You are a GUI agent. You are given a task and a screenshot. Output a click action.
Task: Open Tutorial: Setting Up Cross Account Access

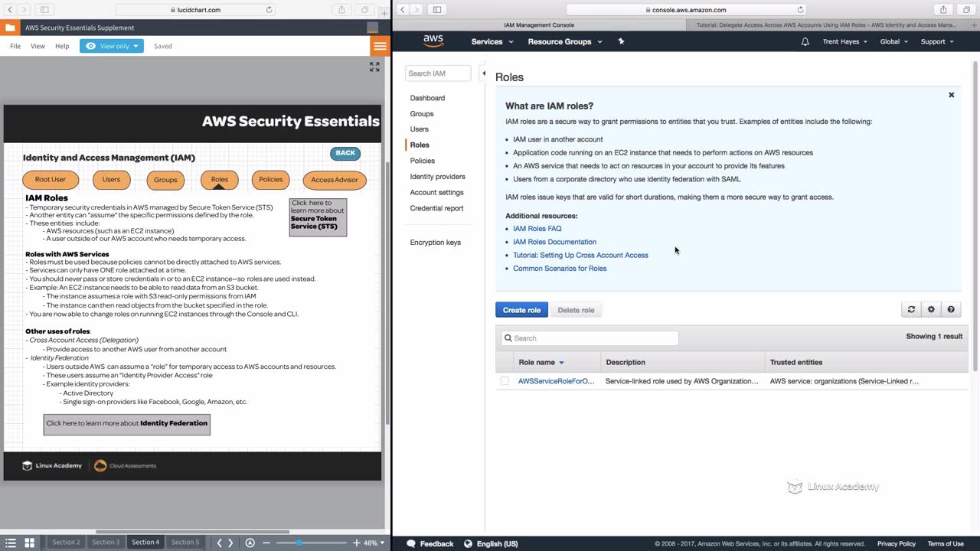point(580,255)
